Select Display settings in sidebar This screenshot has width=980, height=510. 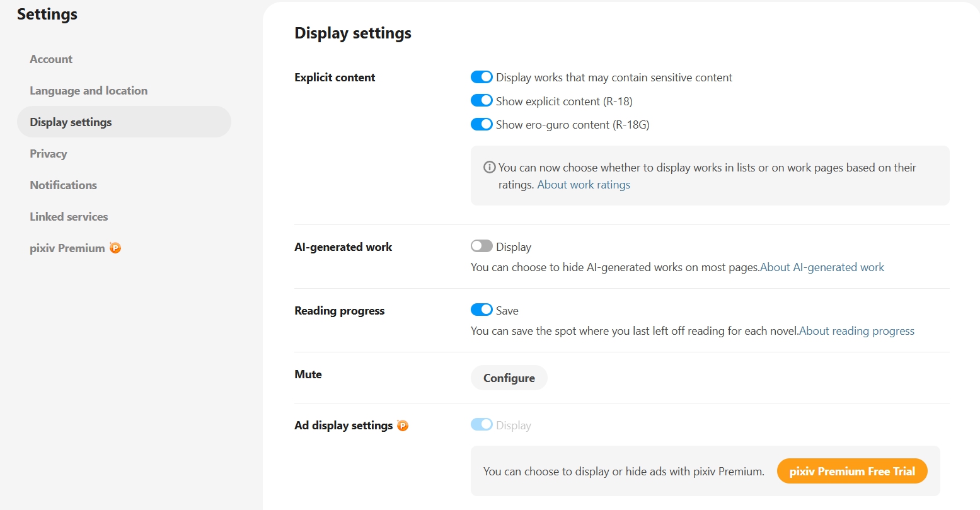[124, 122]
